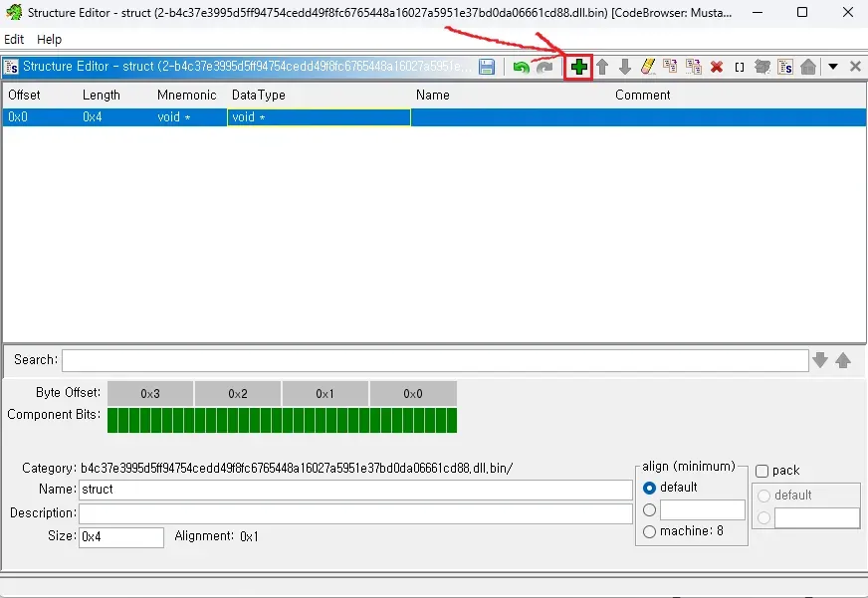868x598 pixels.
Task: Click the home icon in the toolbar
Action: [808, 67]
